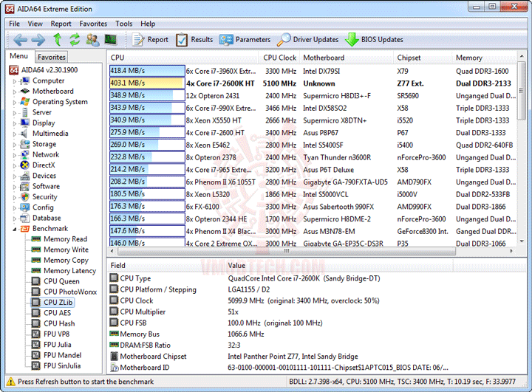This screenshot has height=392, width=532.
Task: Open the Help menu
Action: click(x=148, y=24)
